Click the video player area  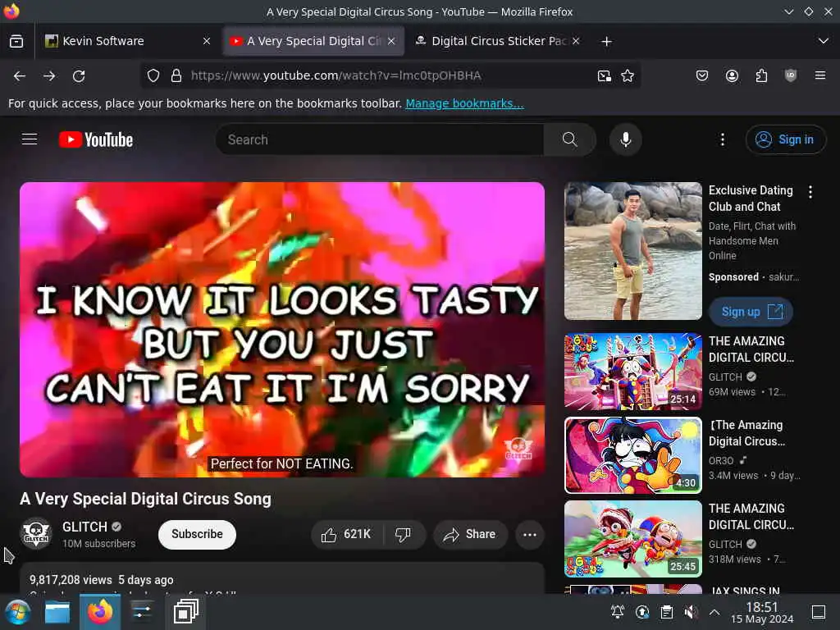point(282,330)
